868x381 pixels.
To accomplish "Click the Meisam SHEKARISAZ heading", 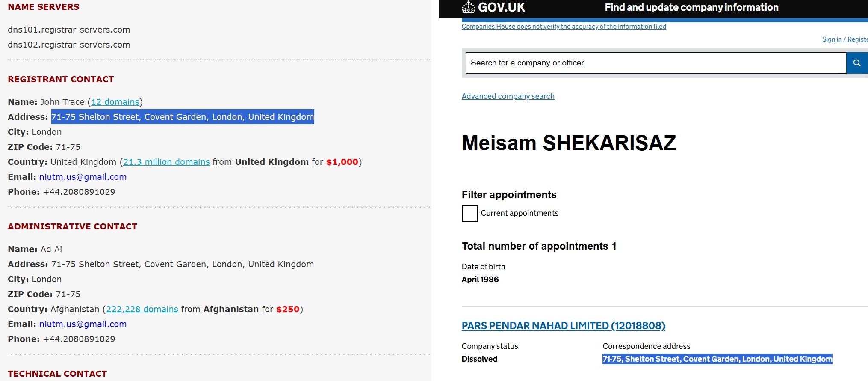I will click(569, 143).
